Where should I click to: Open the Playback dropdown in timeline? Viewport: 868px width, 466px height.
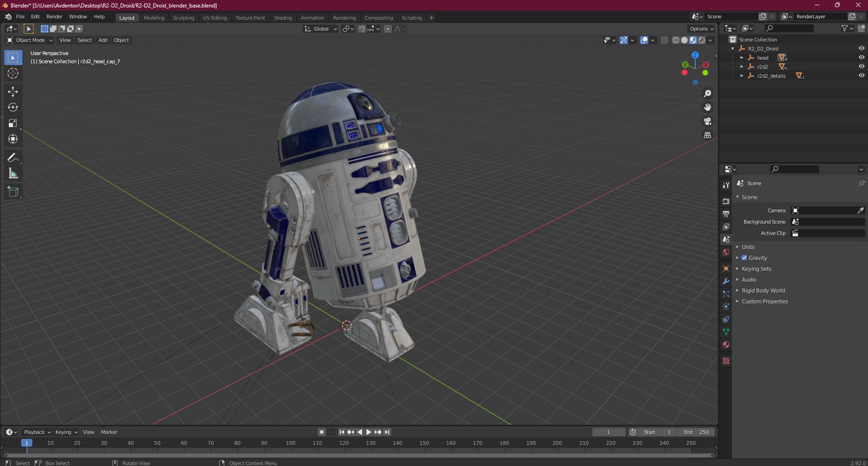pyautogui.click(x=37, y=432)
